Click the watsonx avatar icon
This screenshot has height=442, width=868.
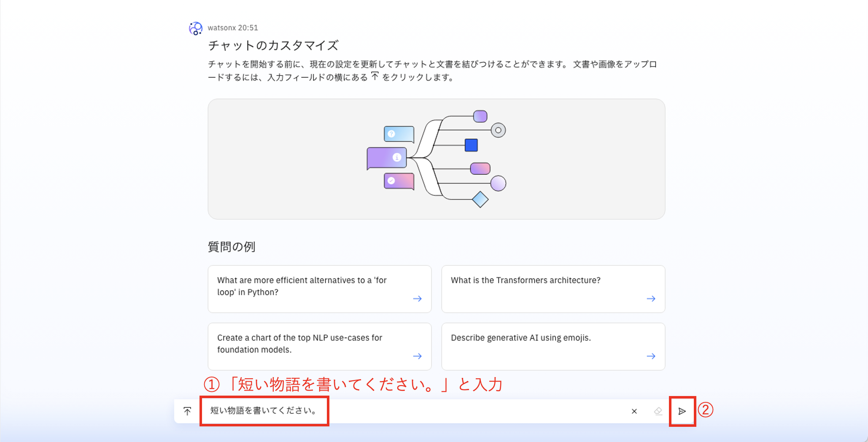coord(195,28)
